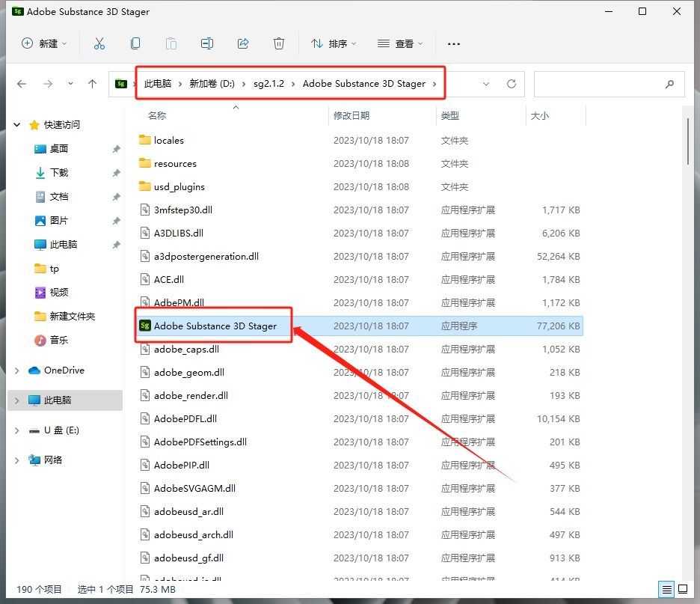Open the recent locations dropdown arrow

click(x=70, y=84)
